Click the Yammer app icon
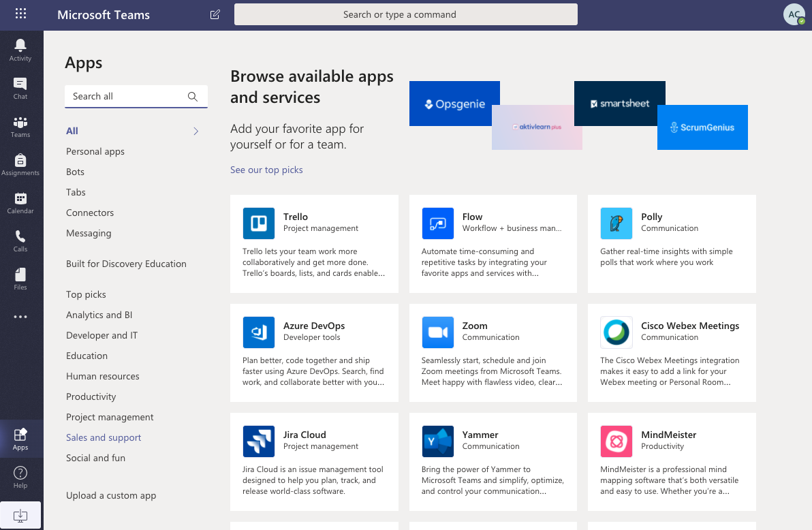 tap(437, 441)
